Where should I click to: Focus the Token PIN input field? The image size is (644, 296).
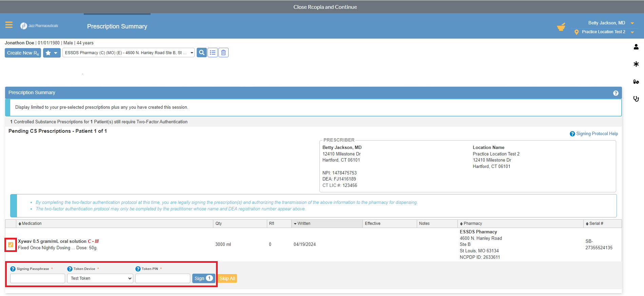coord(163,278)
